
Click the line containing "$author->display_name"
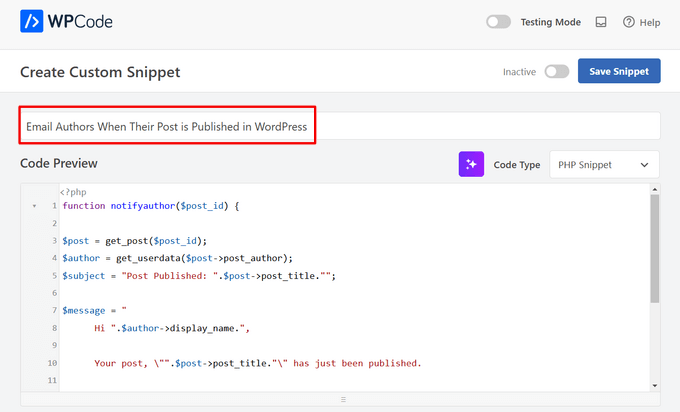(172, 328)
